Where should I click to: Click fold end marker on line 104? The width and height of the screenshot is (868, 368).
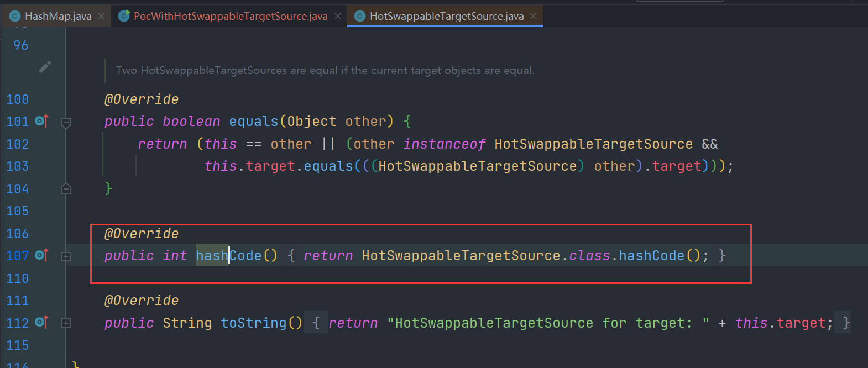66,189
